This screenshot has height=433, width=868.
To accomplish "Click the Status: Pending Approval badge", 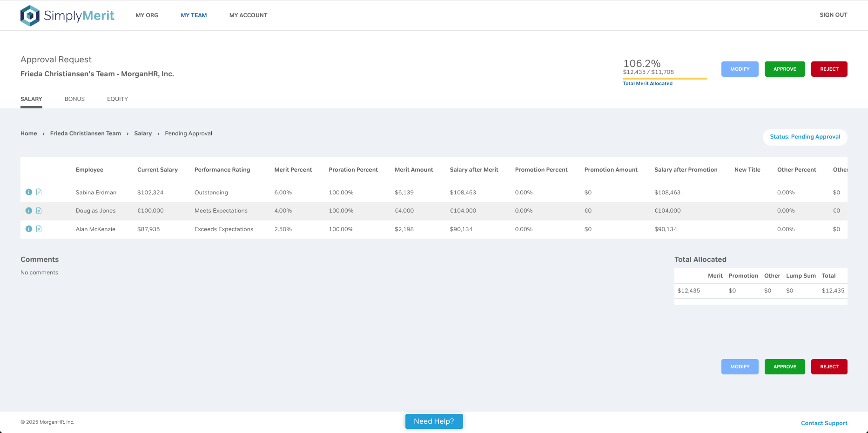I will click(x=805, y=137).
